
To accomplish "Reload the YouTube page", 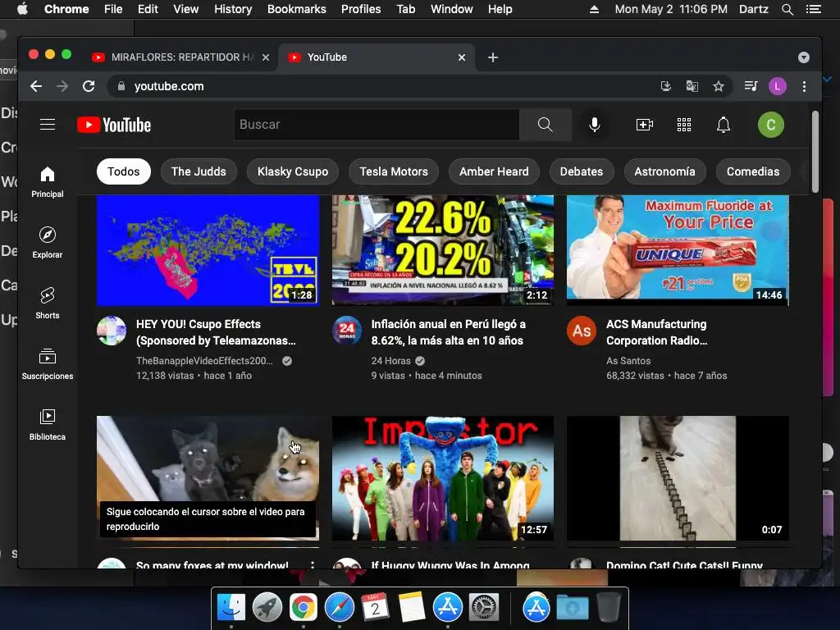I will point(89,86).
